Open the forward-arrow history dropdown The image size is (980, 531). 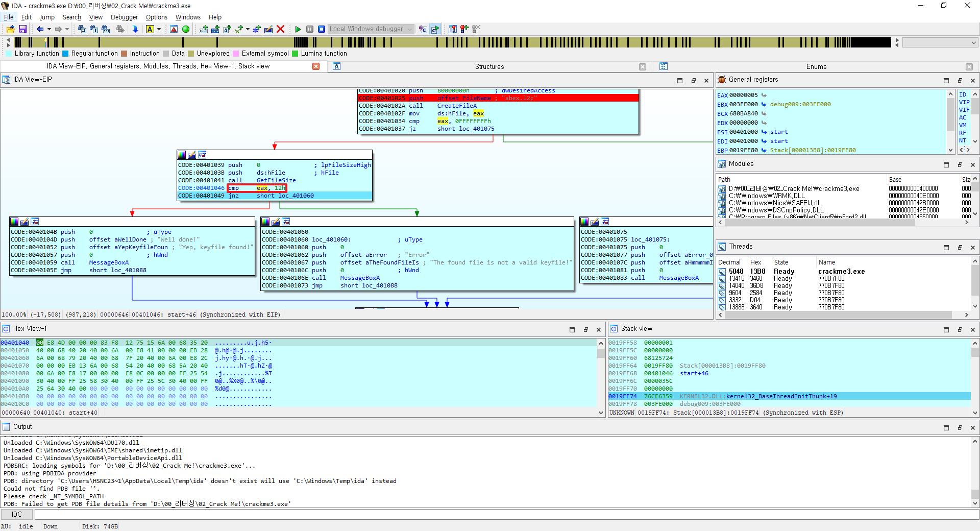[x=67, y=29]
